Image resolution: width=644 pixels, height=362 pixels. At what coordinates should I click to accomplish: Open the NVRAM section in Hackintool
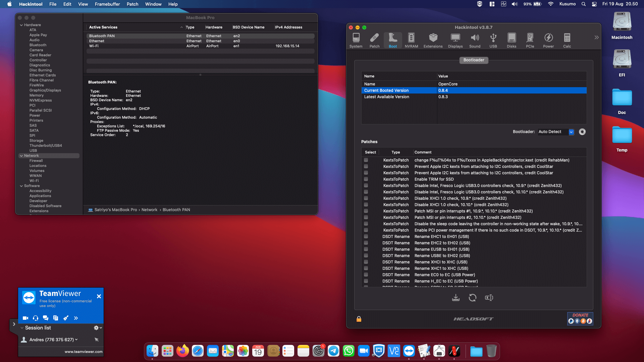click(411, 41)
